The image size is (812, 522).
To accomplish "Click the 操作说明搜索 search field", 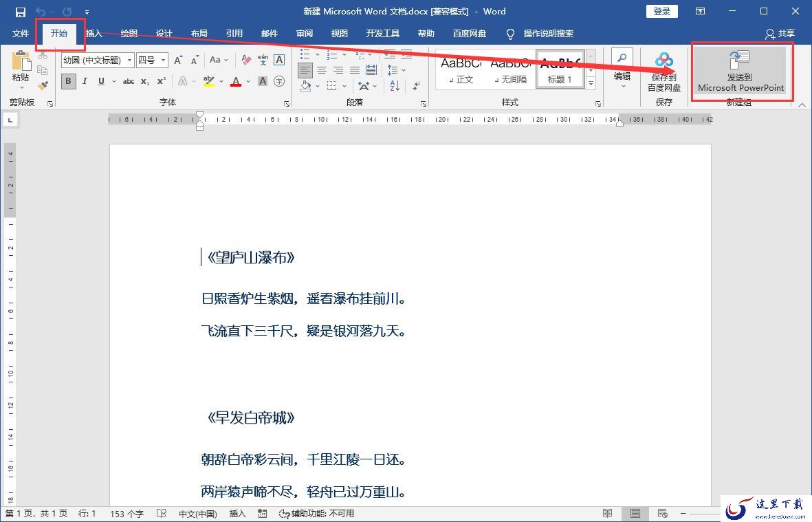I will coord(548,34).
